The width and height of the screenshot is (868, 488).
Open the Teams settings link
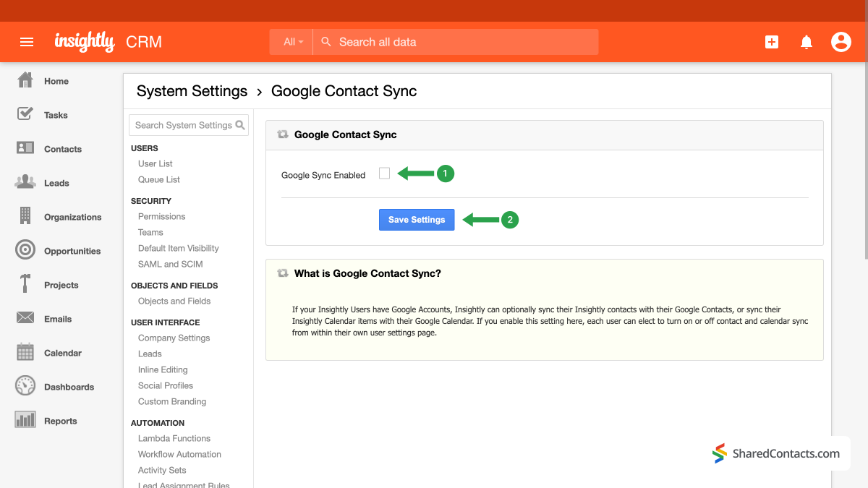tap(150, 232)
